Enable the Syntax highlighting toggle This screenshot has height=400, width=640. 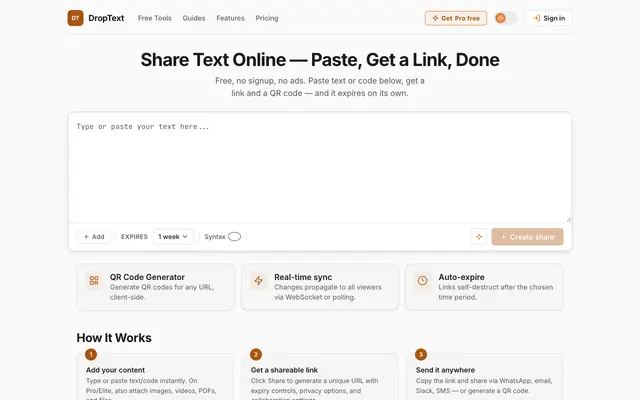coord(234,237)
